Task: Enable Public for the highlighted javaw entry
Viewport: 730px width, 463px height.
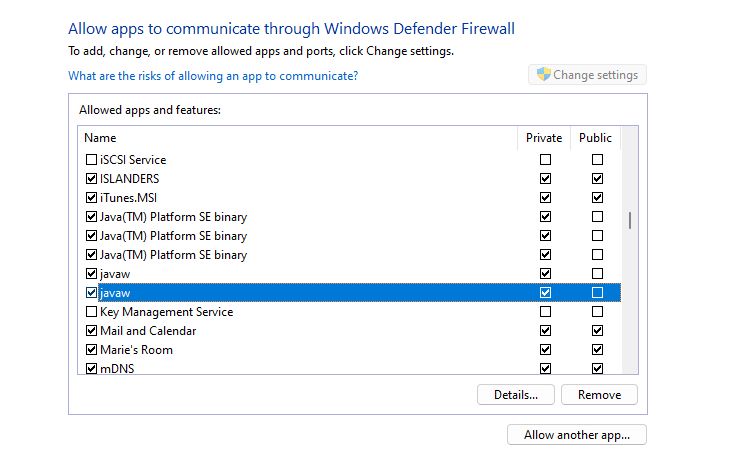Action: click(597, 293)
